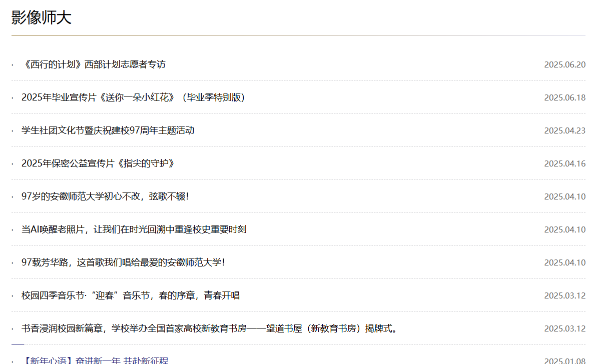The height and width of the screenshot is (364, 592).
Task: Click the date beside 97载芳华路 article
Action: coord(564,262)
